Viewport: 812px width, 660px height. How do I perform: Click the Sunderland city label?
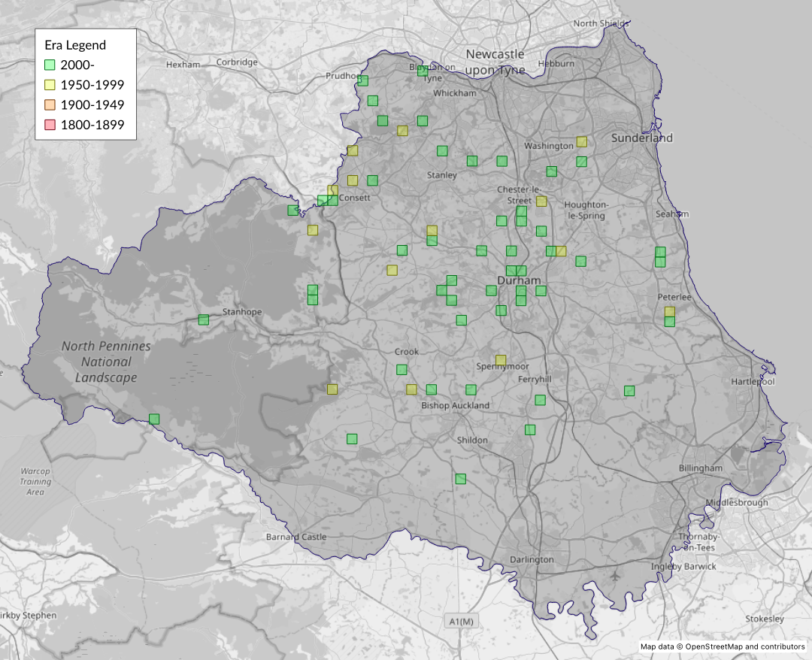(641, 138)
